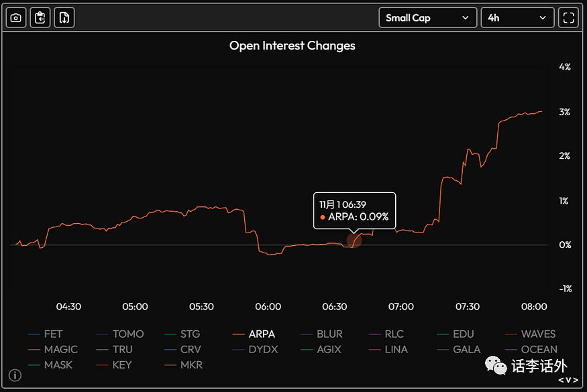The image size is (587, 392).
Task: Click the 07:00 time axis label
Action: [x=401, y=307]
